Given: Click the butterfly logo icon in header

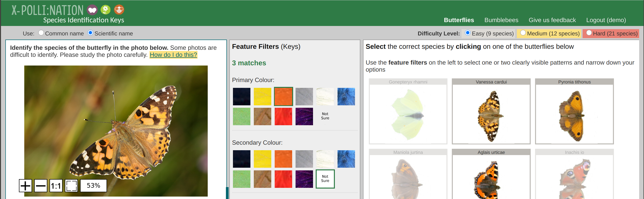Looking at the screenshot, I should point(92,10).
